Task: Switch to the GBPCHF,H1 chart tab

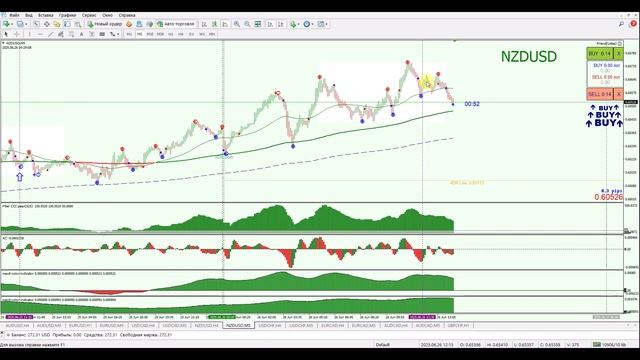Action: (x=458, y=326)
